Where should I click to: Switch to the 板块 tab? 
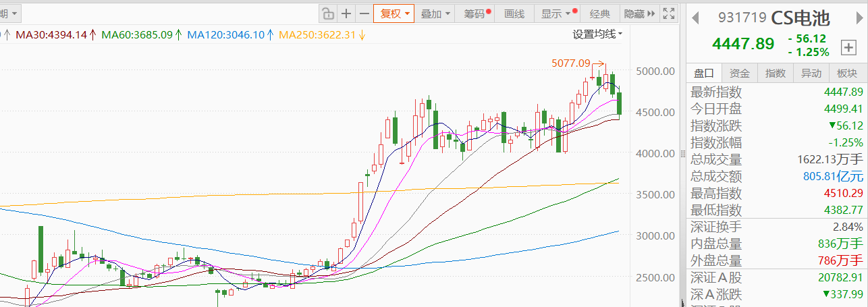pos(847,74)
